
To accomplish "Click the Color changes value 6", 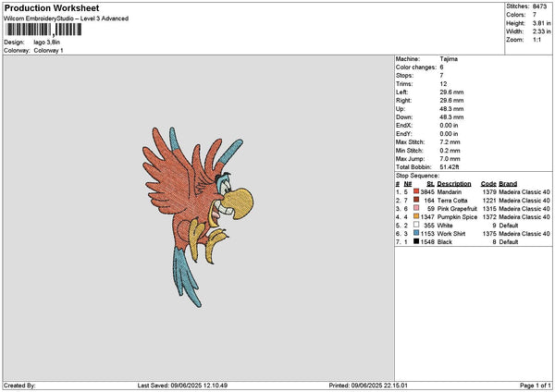I will (442, 67).
